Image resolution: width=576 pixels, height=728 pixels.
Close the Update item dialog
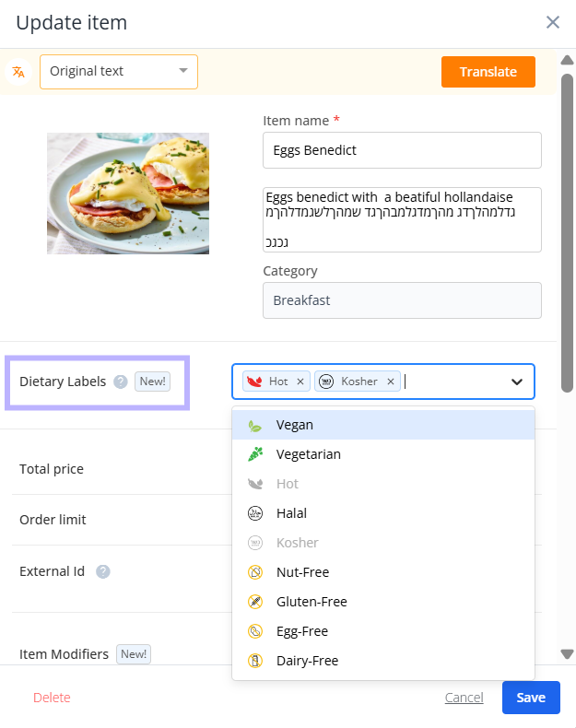pos(552,22)
